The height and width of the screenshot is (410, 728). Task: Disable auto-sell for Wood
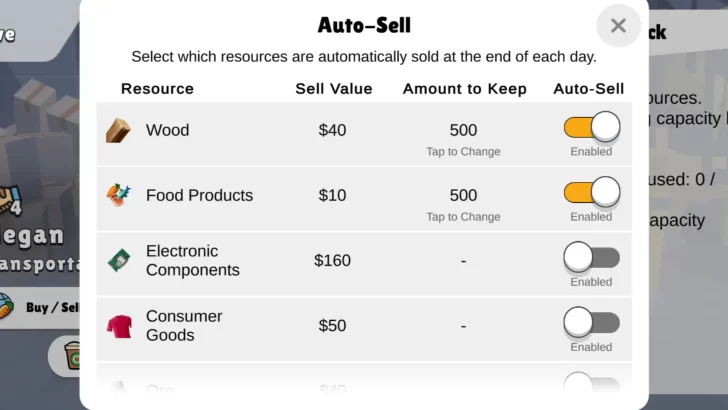[591, 128]
